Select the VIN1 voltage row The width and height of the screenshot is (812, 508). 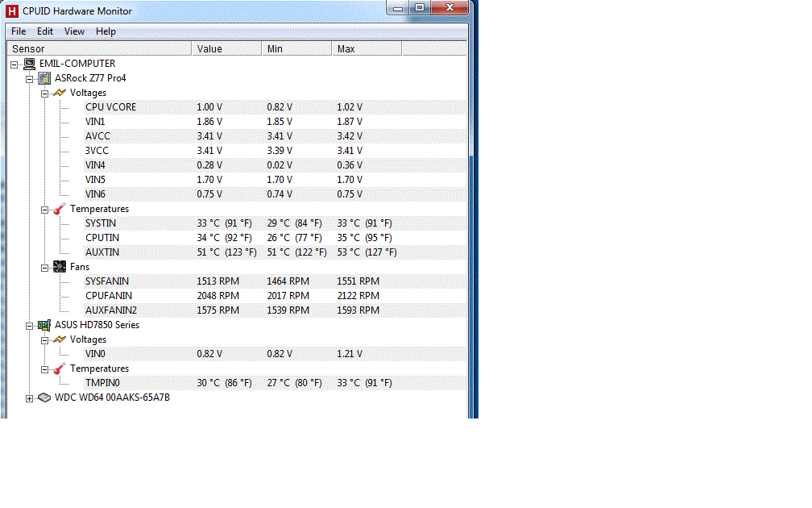point(275,122)
